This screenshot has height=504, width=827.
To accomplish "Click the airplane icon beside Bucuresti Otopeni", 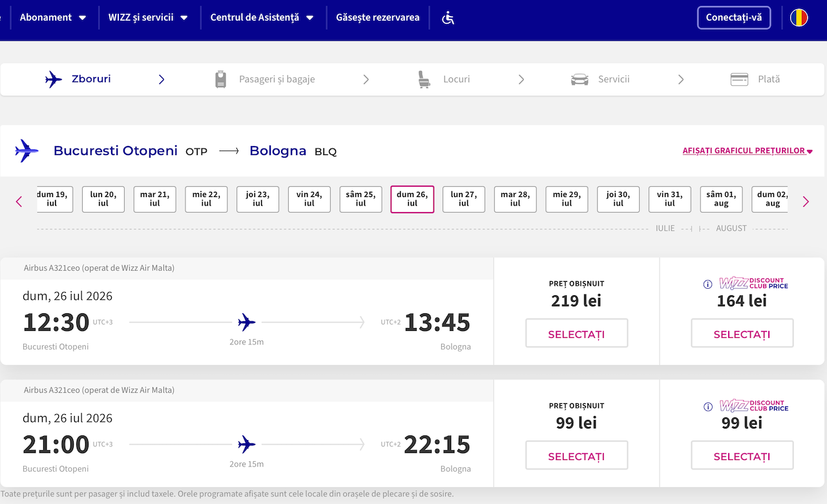I will click(27, 151).
